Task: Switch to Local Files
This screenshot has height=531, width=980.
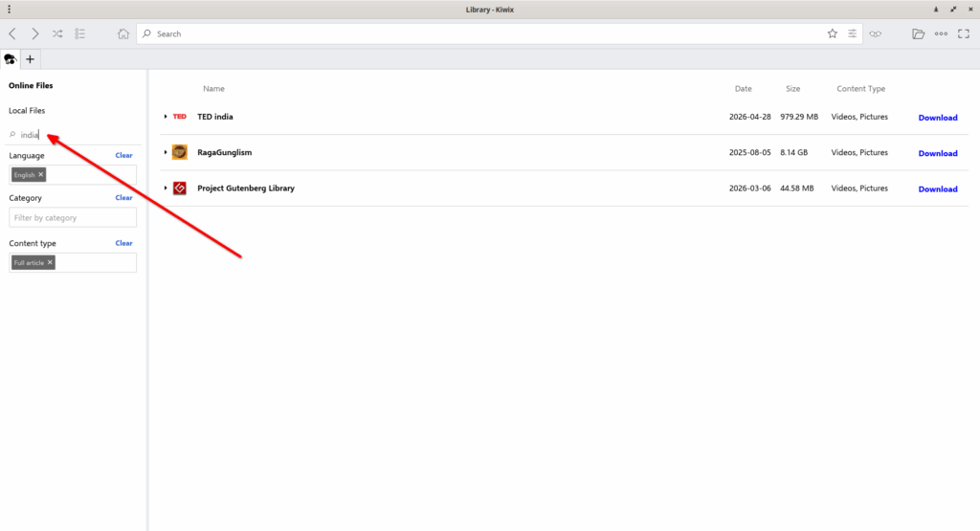Action: click(27, 111)
